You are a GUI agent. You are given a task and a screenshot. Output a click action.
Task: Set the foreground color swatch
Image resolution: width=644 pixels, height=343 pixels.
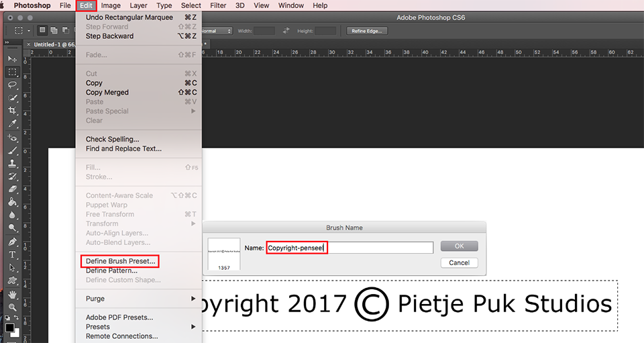tap(9, 328)
